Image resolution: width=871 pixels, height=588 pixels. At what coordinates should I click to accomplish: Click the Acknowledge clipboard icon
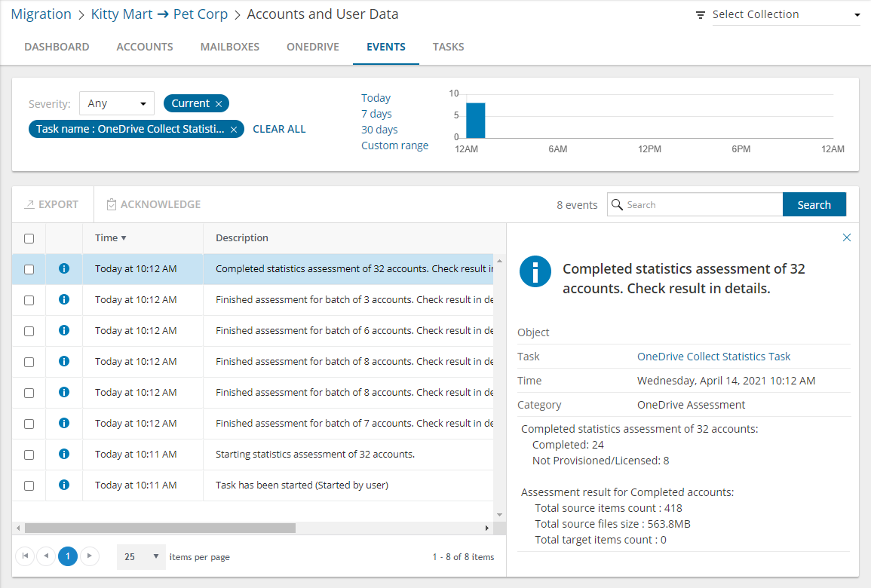pyautogui.click(x=112, y=204)
